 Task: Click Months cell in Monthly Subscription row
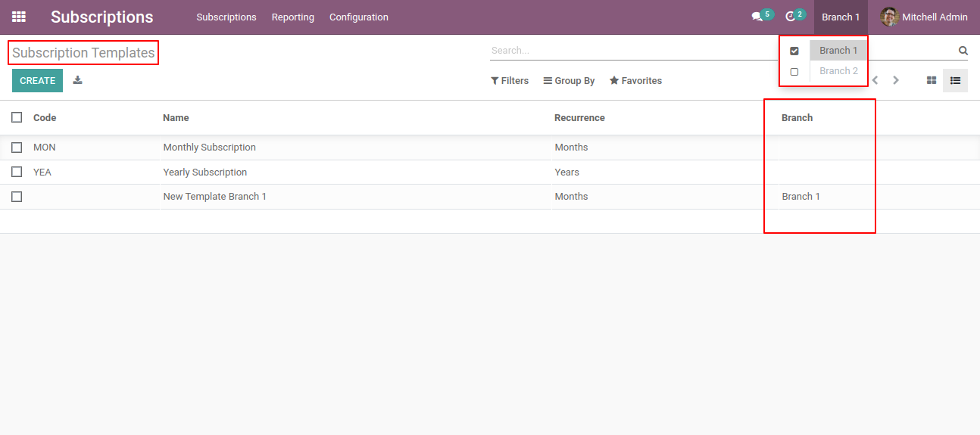pos(571,148)
